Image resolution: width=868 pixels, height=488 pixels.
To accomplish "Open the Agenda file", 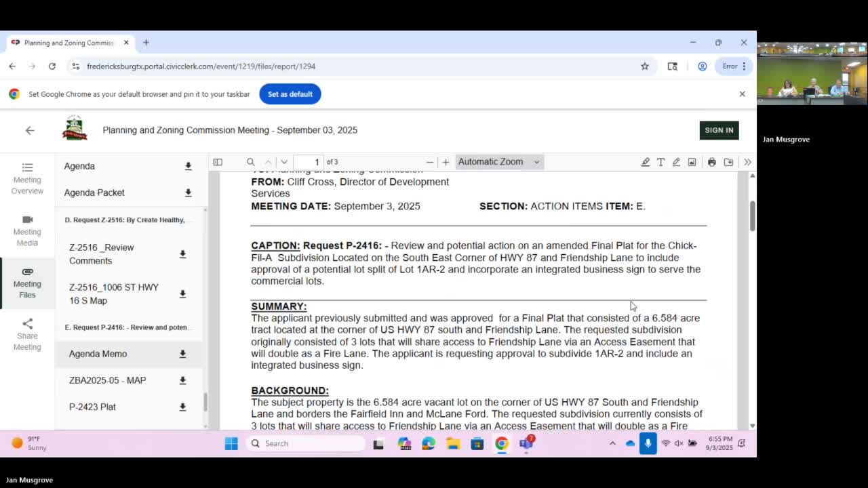I will click(x=79, y=166).
